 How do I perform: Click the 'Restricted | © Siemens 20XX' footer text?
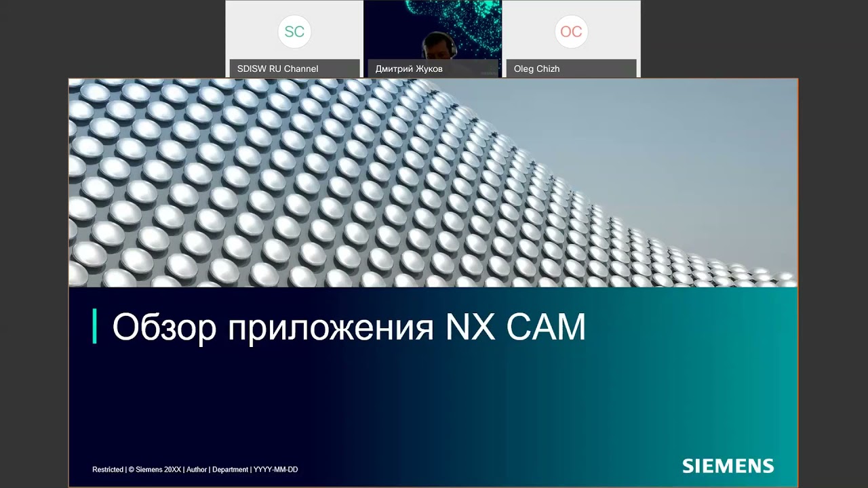(x=136, y=470)
